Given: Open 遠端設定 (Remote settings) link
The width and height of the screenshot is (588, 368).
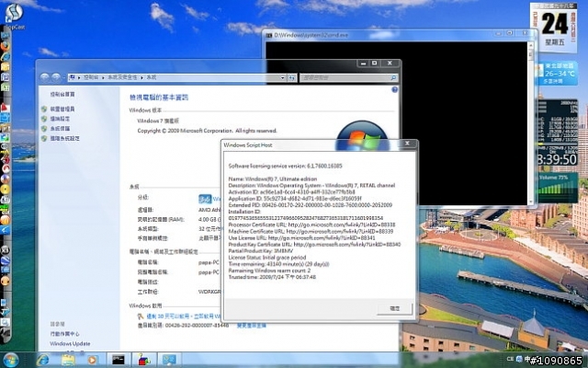Looking at the screenshot, I should (60, 119).
